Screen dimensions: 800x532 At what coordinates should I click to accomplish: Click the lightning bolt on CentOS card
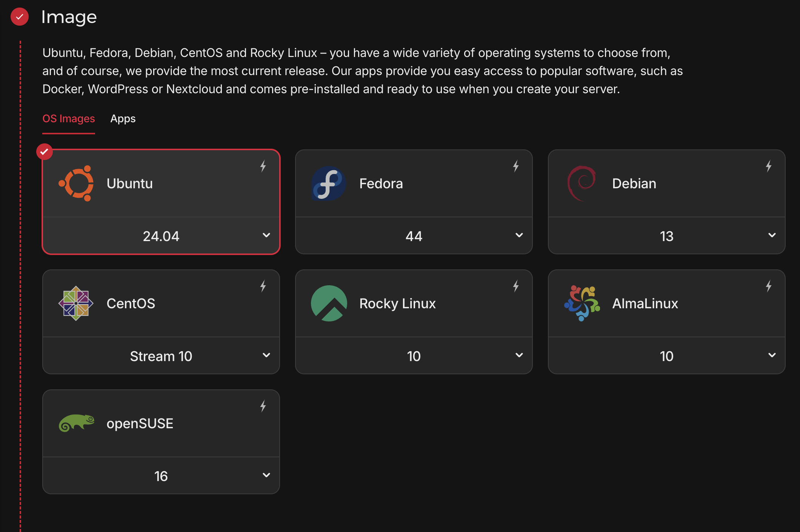pyautogui.click(x=263, y=286)
